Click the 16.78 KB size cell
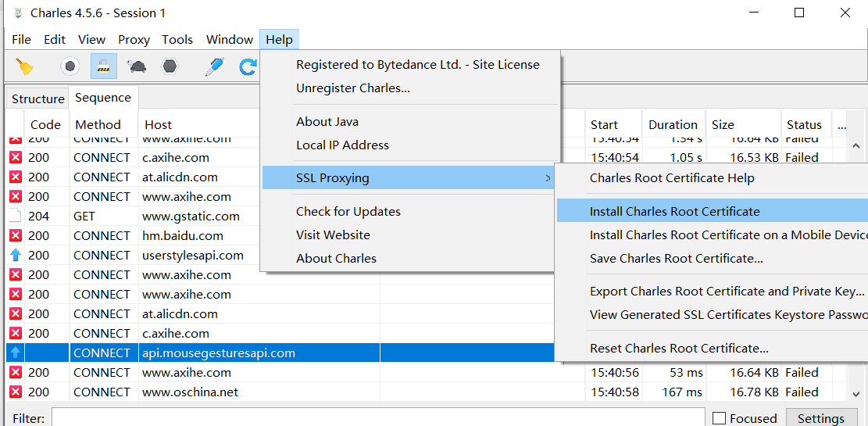This screenshot has width=868, height=426. pos(754,392)
